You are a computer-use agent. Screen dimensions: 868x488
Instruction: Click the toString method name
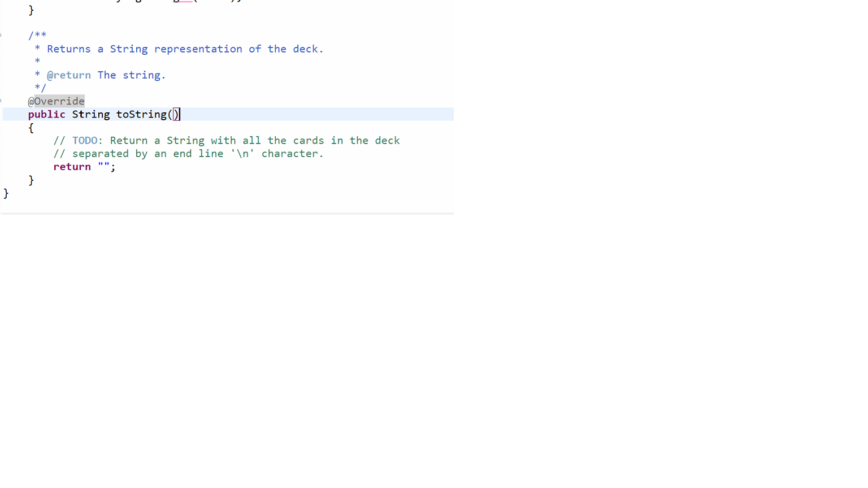tap(141, 115)
